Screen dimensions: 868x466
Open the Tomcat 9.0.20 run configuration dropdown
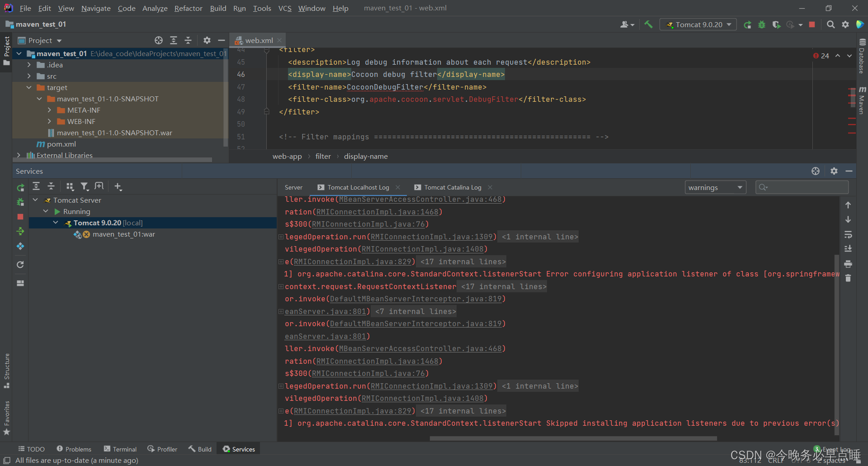click(698, 25)
